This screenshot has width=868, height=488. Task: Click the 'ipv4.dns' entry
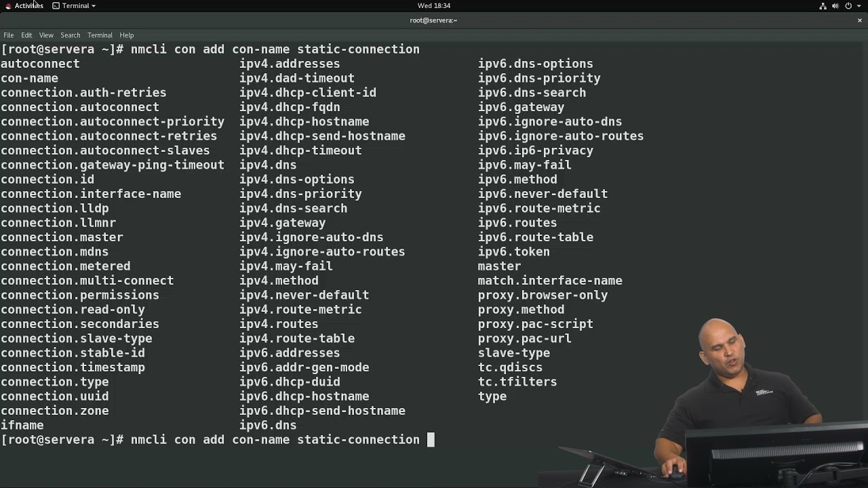click(268, 165)
